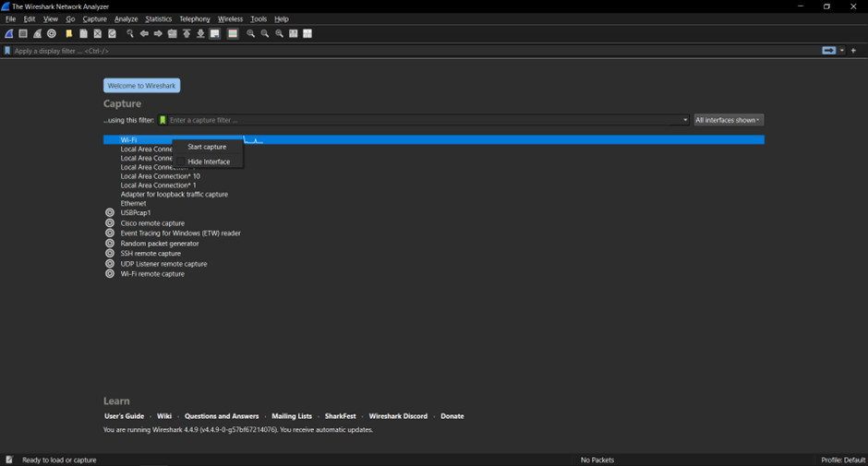Open the Wireshark Discord link
The image size is (868, 466).
click(x=398, y=416)
